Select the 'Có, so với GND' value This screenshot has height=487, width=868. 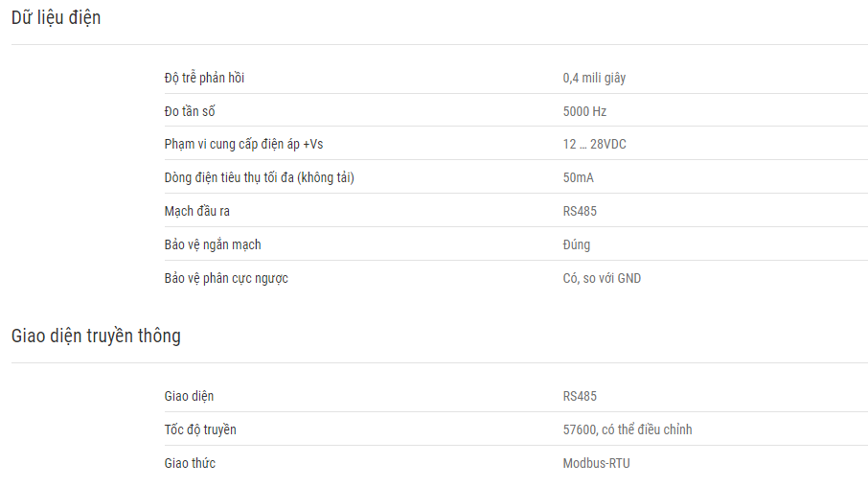602,278
